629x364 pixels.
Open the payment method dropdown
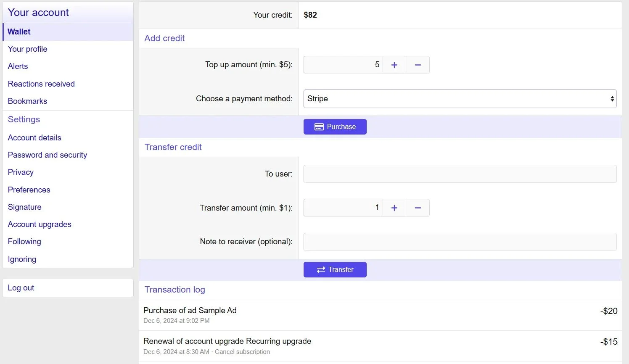click(460, 99)
